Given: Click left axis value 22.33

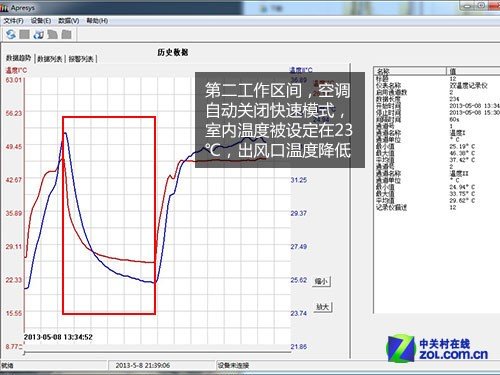Looking at the screenshot, I should 13,280.
